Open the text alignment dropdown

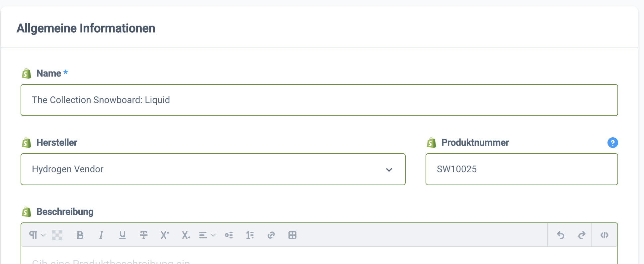[x=207, y=235]
